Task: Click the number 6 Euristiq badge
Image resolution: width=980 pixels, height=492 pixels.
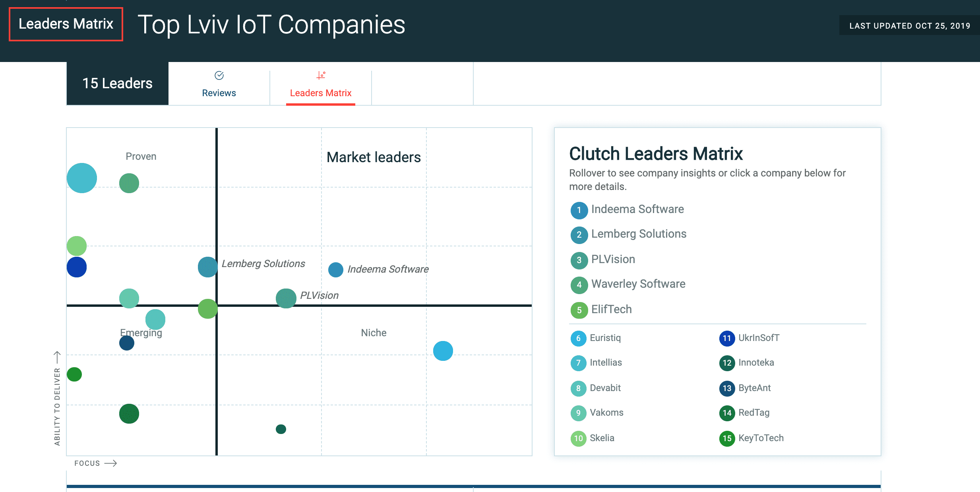Action: [x=578, y=338]
